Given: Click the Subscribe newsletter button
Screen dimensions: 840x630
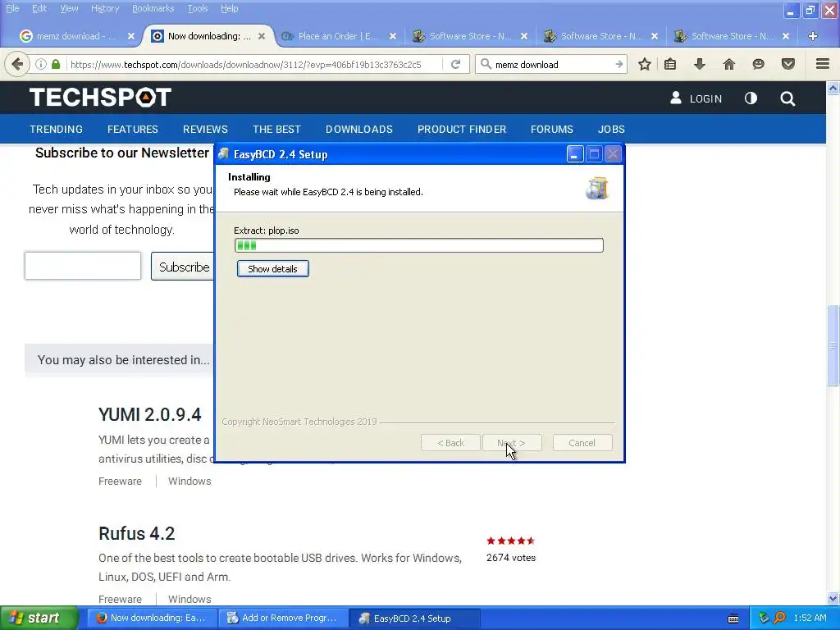Looking at the screenshot, I should pos(182,267).
